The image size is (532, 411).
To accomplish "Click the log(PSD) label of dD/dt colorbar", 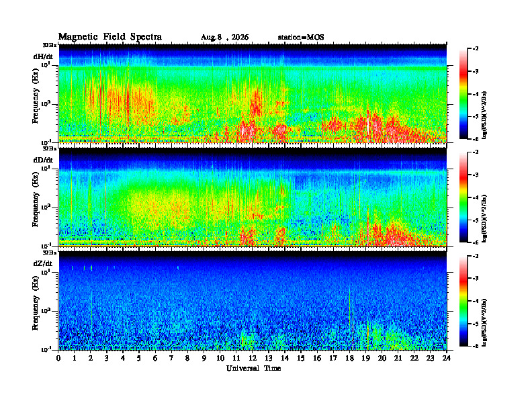I will click(484, 218).
